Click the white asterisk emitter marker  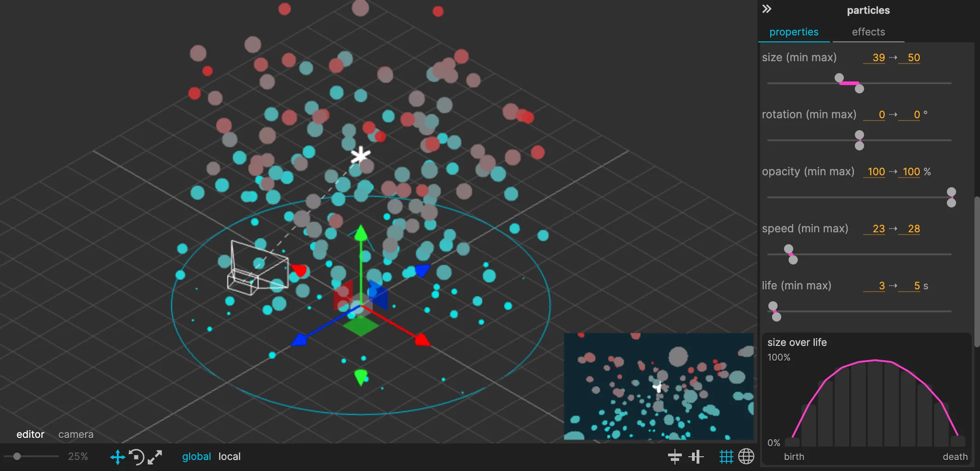[360, 155]
